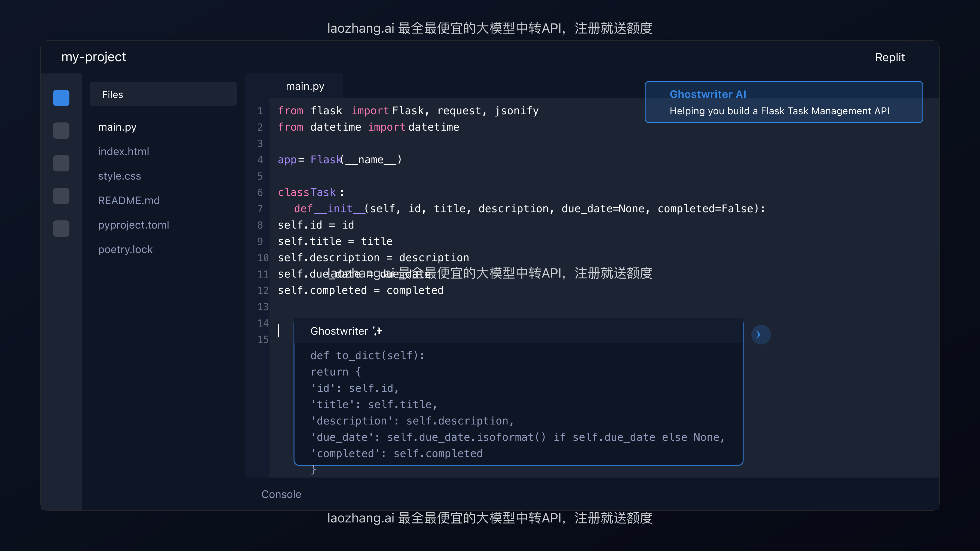Open the Console panel

pyautogui.click(x=281, y=494)
